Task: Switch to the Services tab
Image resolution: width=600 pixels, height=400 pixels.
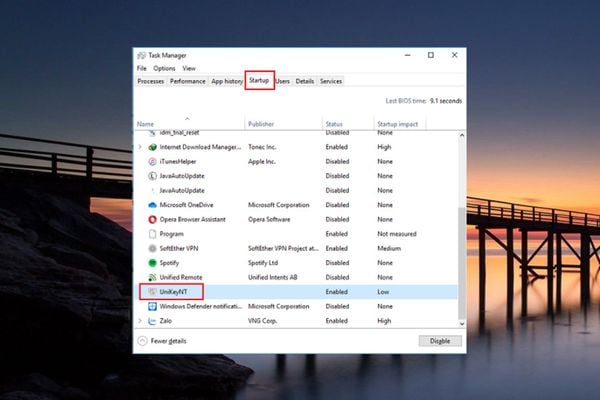Action: coord(331,81)
